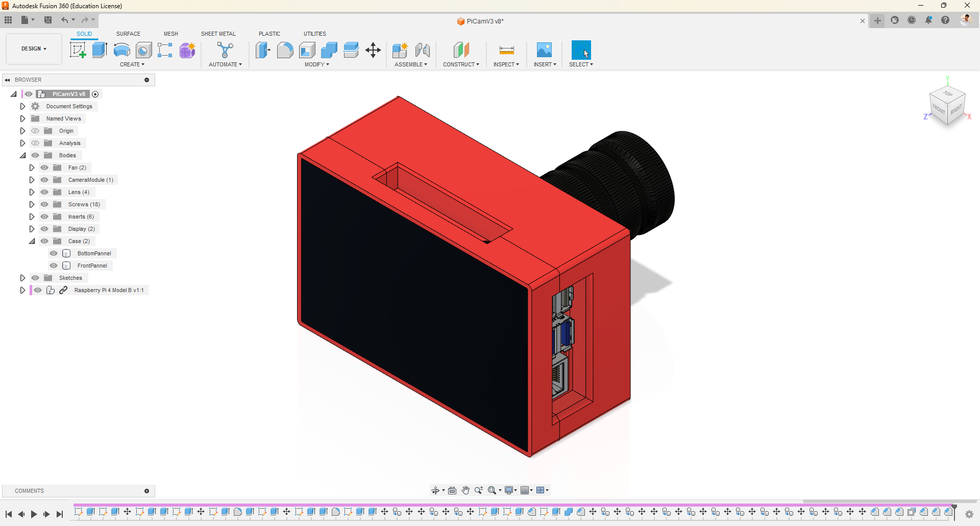Image resolution: width=980 pixels, height=526 pixels.
Task: Hide the Inserts folder
Action: (44, 217)
